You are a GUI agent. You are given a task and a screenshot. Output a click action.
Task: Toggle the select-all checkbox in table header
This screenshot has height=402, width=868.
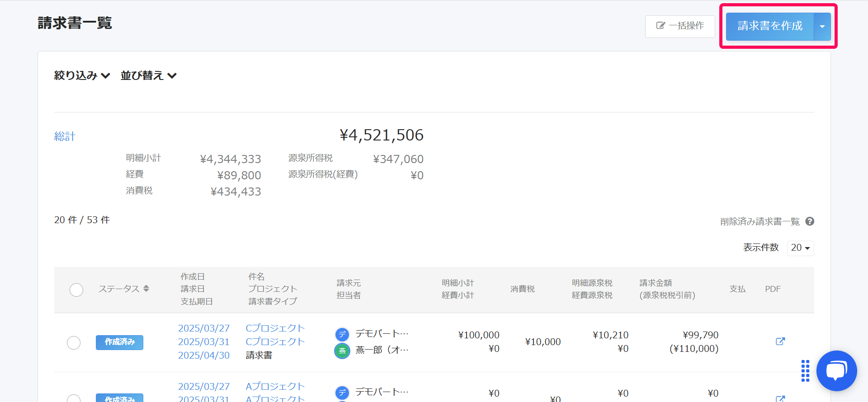pos(76,290)
